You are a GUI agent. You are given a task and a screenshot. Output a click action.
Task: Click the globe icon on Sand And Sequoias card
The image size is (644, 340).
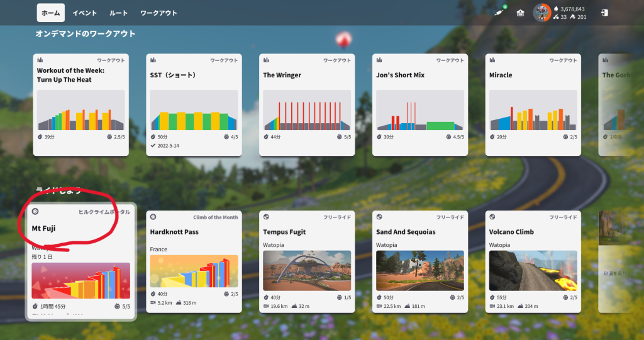coord(379,217)
